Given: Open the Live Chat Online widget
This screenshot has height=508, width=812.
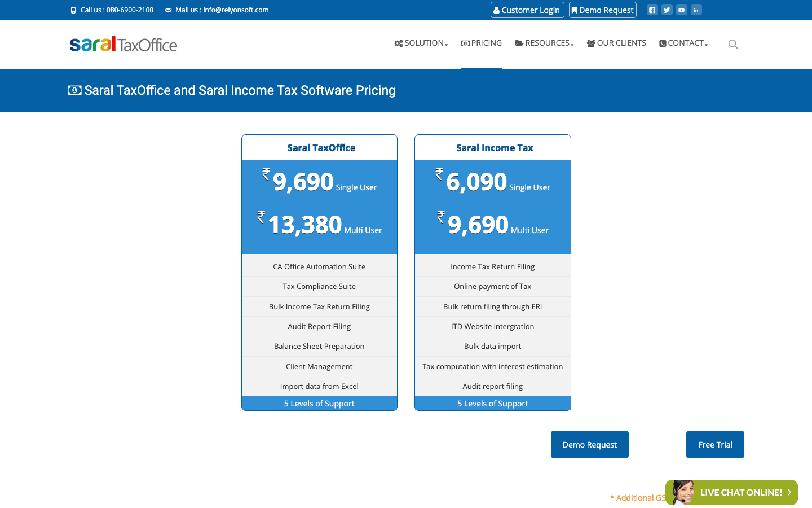Looking at the screenshot, I should point(731,492).
